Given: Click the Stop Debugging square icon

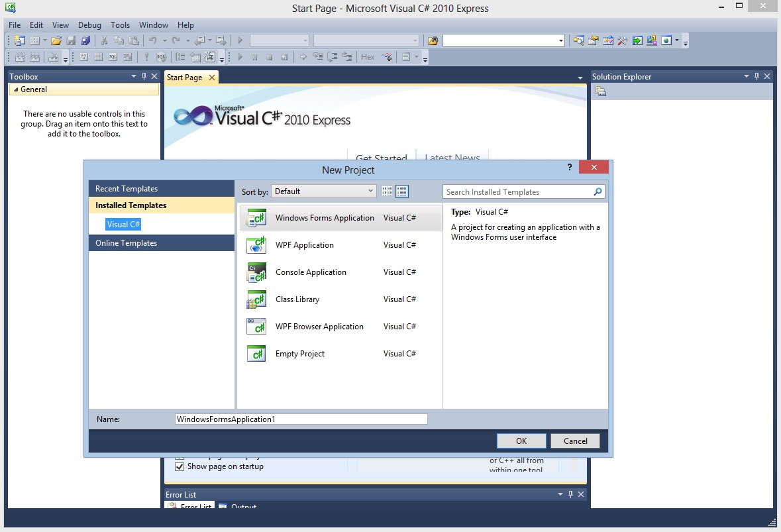Looking at the screenshot, I should (x=270, y=57).
